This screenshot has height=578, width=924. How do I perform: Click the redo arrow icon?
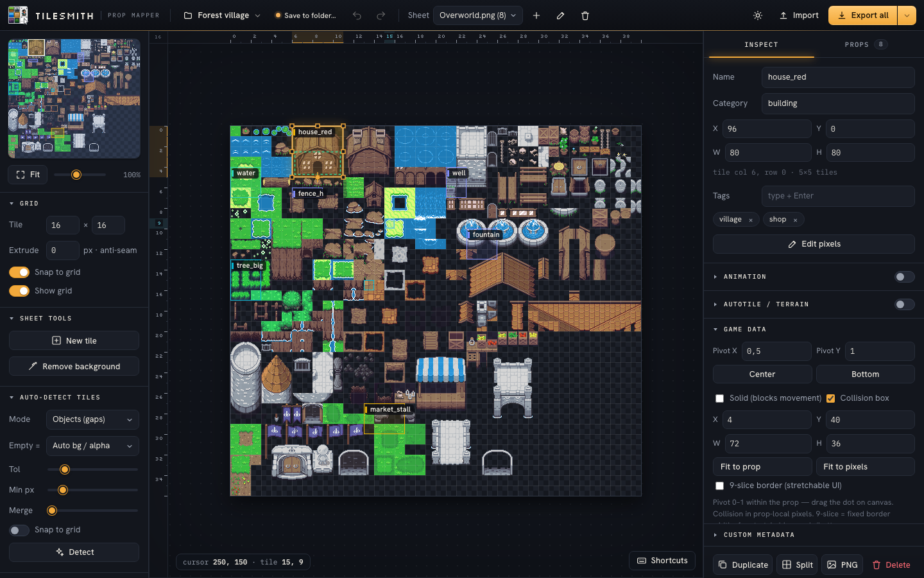coord(381,15)
